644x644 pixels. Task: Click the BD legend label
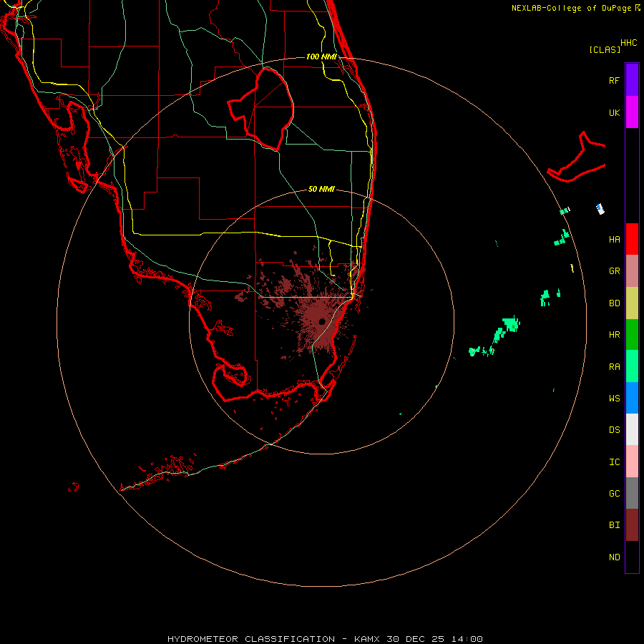coord(614,303)
